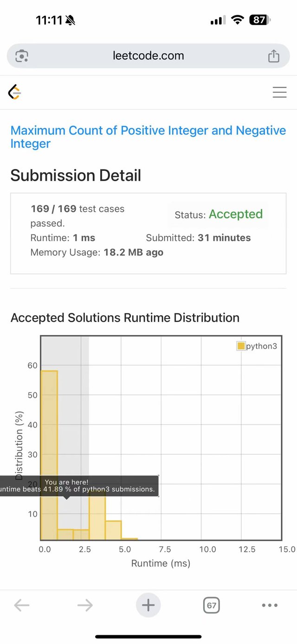Click the gray highlighted range in chart
This screenshot has height=644, width=297.
coord(73,409)
